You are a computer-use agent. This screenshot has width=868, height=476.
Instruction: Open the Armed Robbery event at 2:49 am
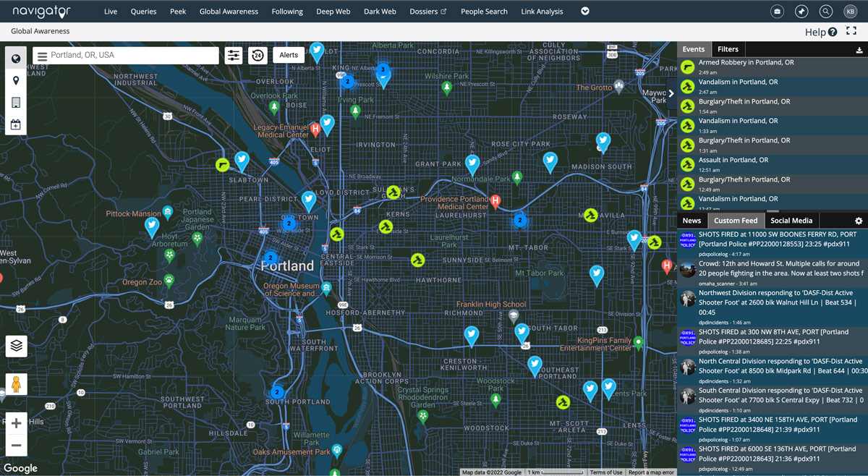tap(772, 67)
